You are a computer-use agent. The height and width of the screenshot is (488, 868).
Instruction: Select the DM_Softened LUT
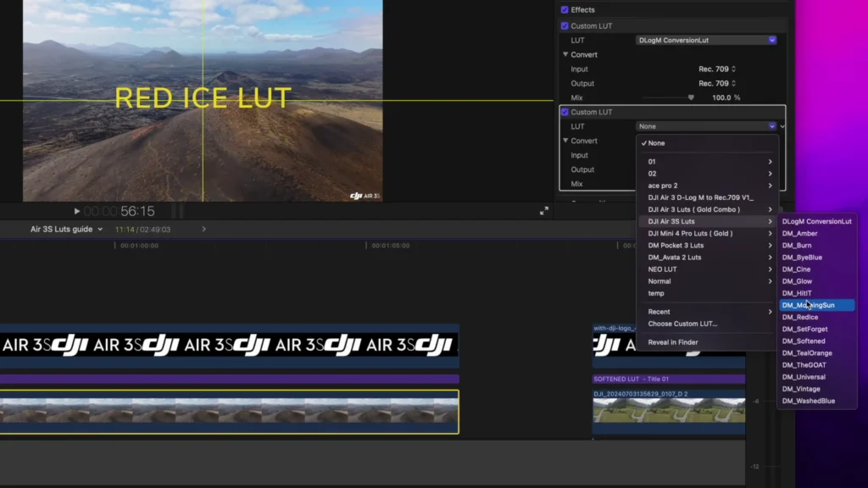tap(817, 341)
